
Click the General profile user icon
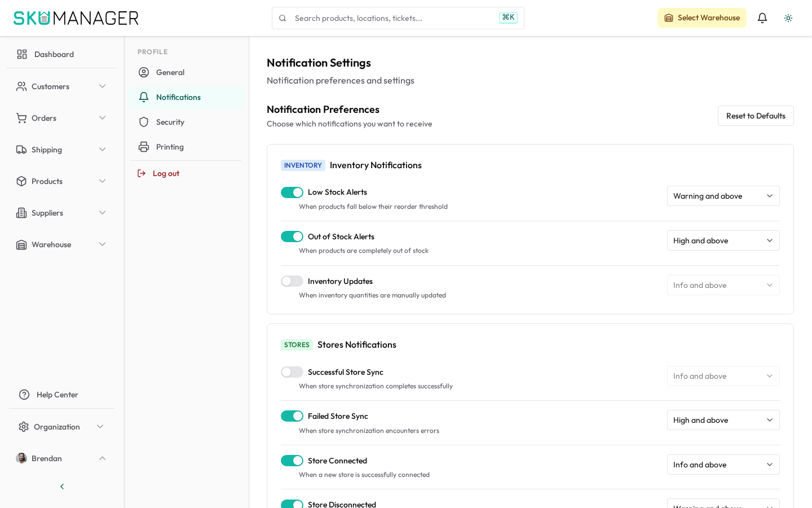click(144, 72)
